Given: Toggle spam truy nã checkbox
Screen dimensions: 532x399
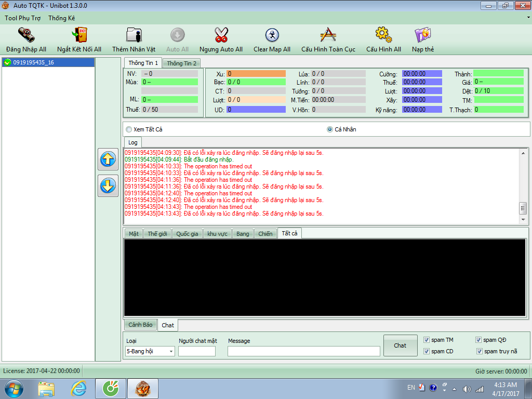Looking at the screenshot, I should tap(480, 351).
